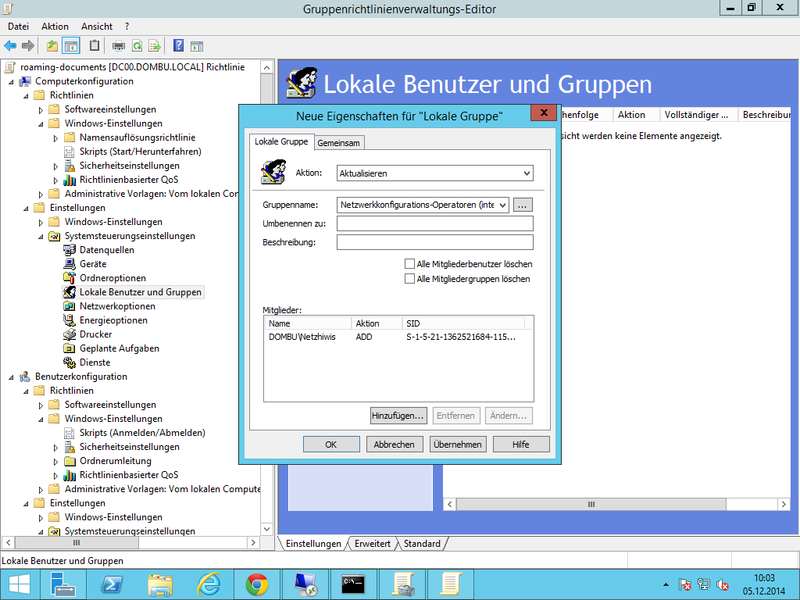Click the Übernehmen button
Viewport: 800px width, 600px height.
pos(457,444)
